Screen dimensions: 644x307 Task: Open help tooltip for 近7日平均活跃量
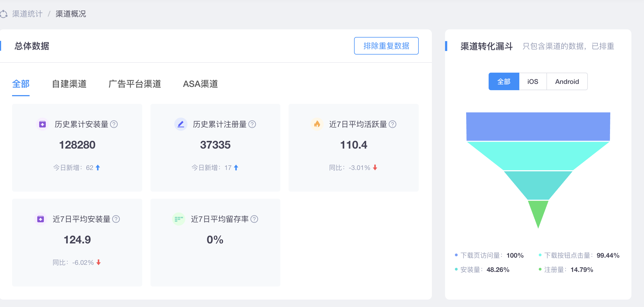(393, 124)
